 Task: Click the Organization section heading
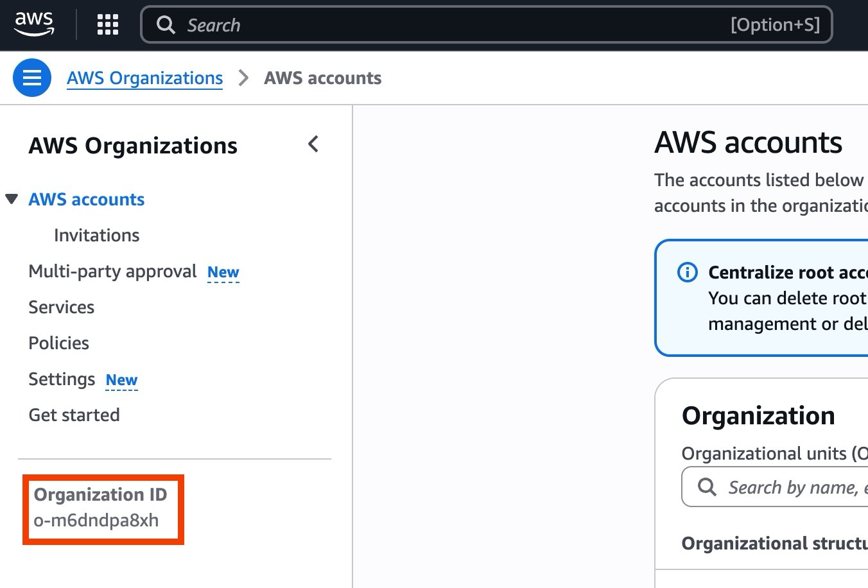click(758, 416)
